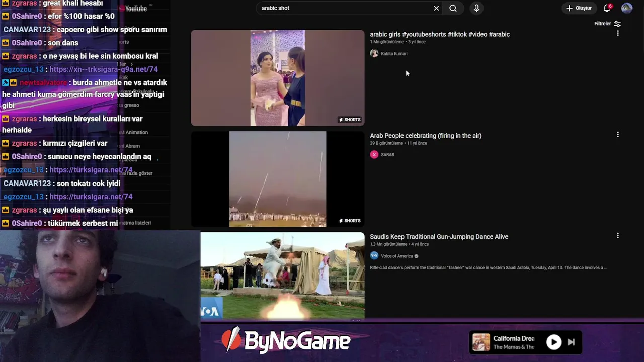Viewport: 644px width, 362px height.
Task: Click chat message 'şu yaylı olan efsane bişi ya'
Action: coord(88,210)
